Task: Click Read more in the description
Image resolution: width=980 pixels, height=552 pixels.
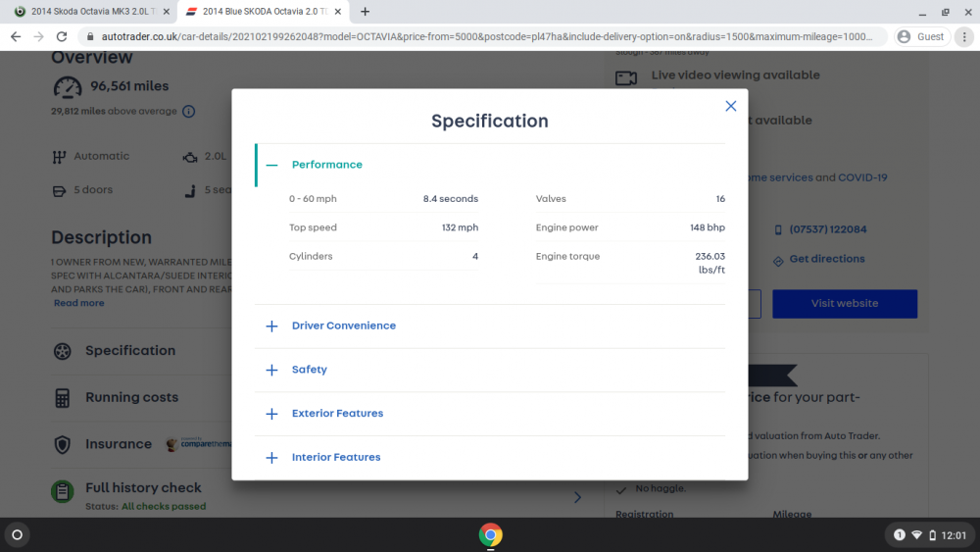Action: [x=78, y=303]
